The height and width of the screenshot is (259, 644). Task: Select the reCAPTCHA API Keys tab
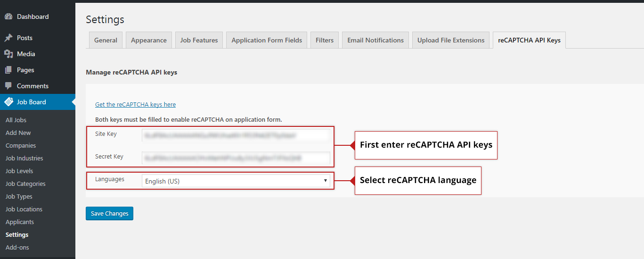click(x=529, y=40)
